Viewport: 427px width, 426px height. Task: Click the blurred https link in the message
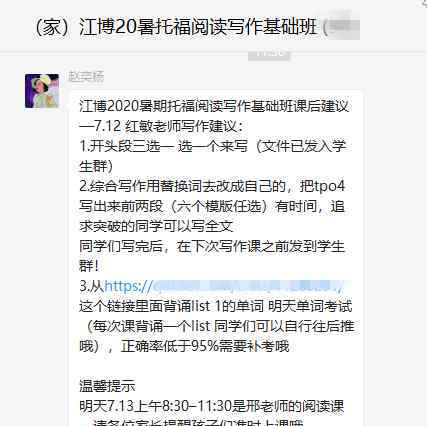[223, 286]
